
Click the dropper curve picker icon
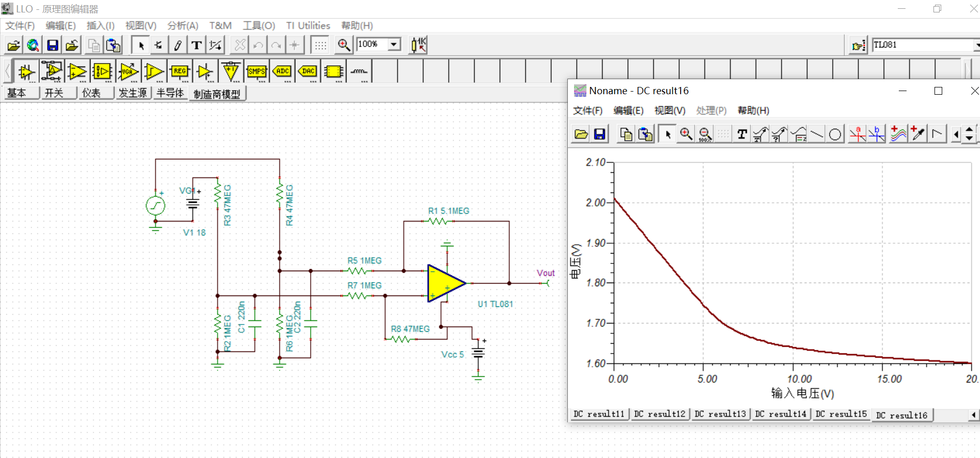click(x=918, y=135)
